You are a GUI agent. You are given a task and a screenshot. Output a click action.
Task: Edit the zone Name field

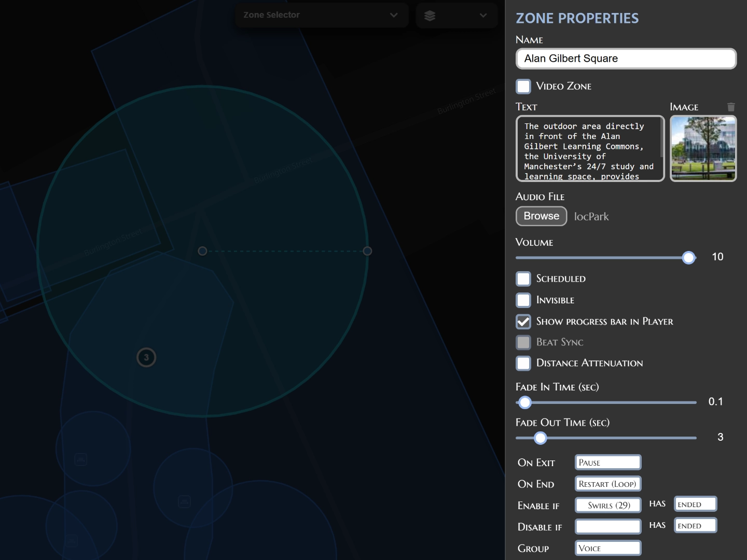pos(626,59)
